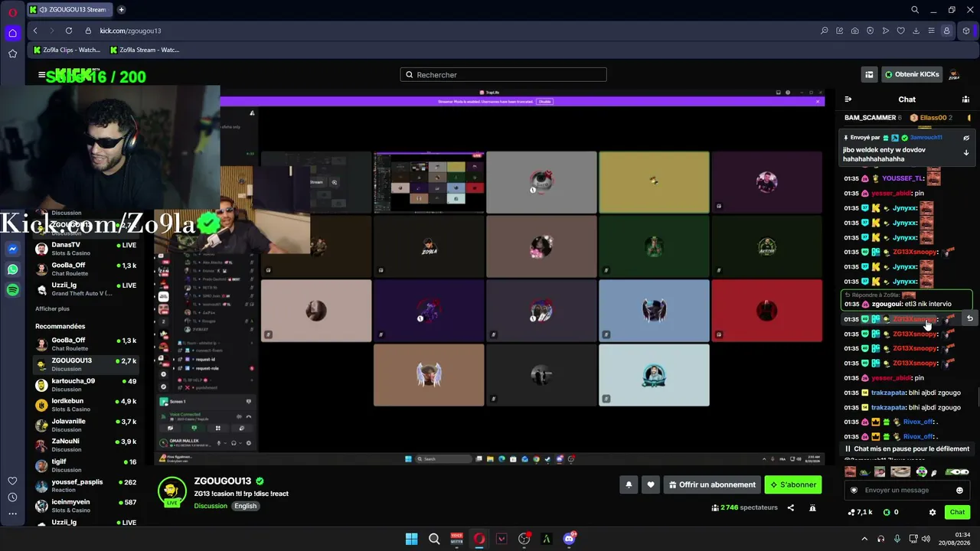The image size is (980, 551).
Task: Open the chat users list icon
Action: [x=965, y=99]
